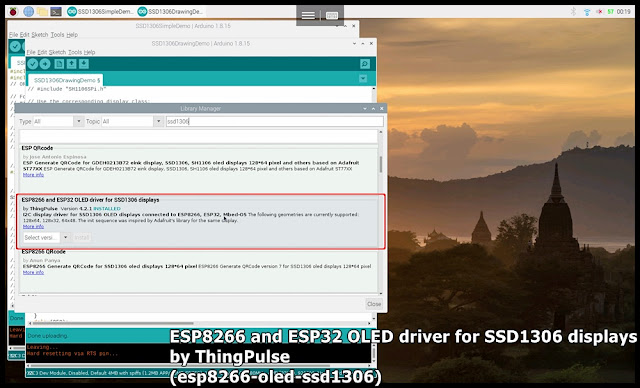
Task: Select the SSD1306DrawingDemo sketch tab
Action: click(x=66, y=80)
